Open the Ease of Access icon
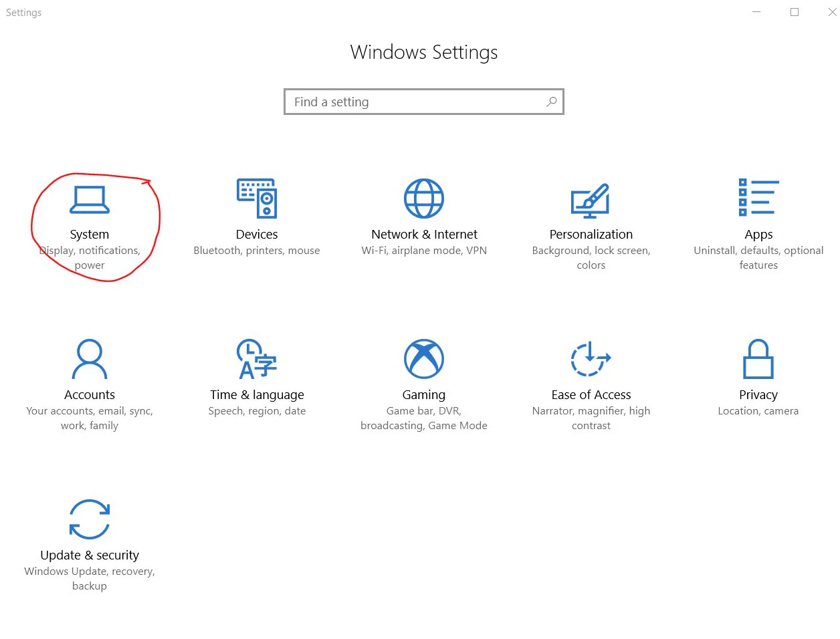This screenshot has width=840, height=639. (x=591, y=359)
